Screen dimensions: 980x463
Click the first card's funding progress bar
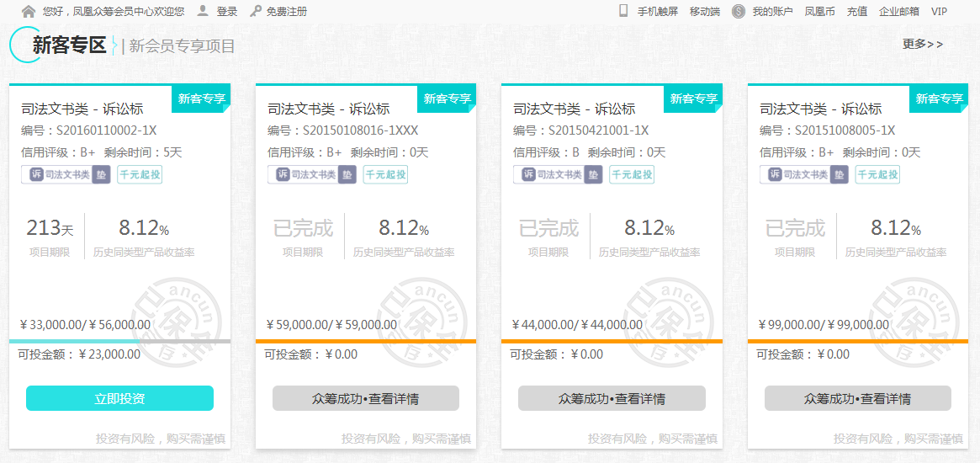[119, 341]
